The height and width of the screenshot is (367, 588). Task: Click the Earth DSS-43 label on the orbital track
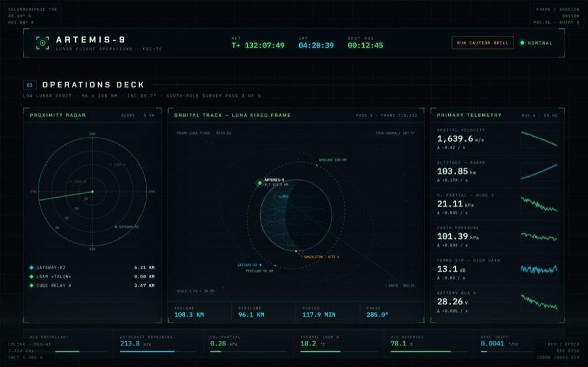400,285
